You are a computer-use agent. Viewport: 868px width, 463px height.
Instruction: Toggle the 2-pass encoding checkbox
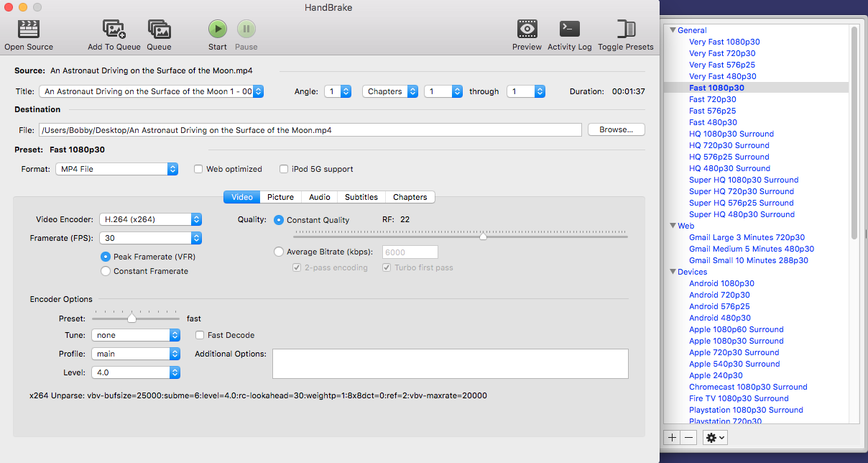[x=297, y=267]
